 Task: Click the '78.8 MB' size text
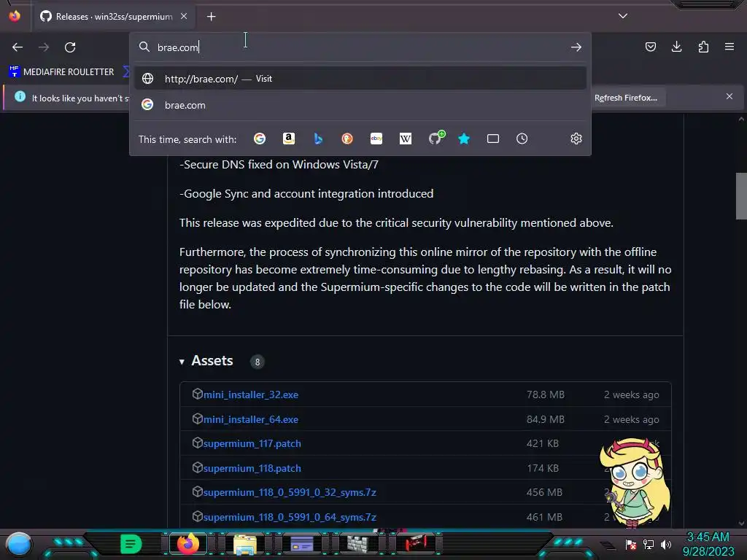click(x=546, y=394)
